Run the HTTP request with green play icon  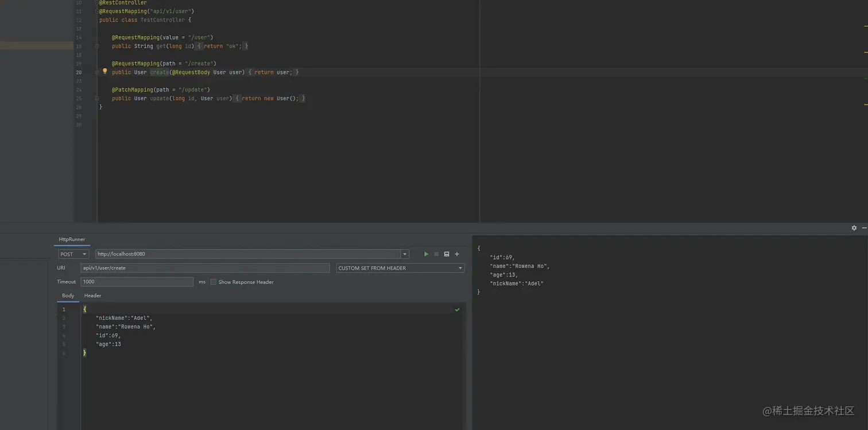(426, 254)
